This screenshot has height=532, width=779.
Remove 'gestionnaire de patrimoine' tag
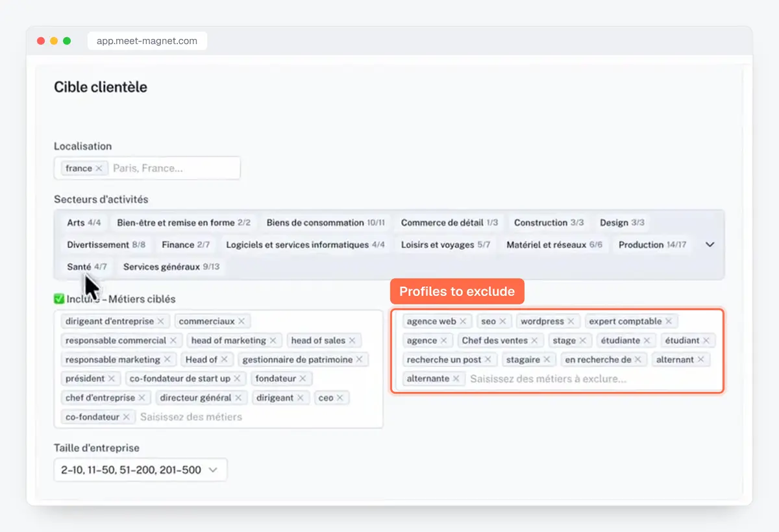[x=359, y=359]
